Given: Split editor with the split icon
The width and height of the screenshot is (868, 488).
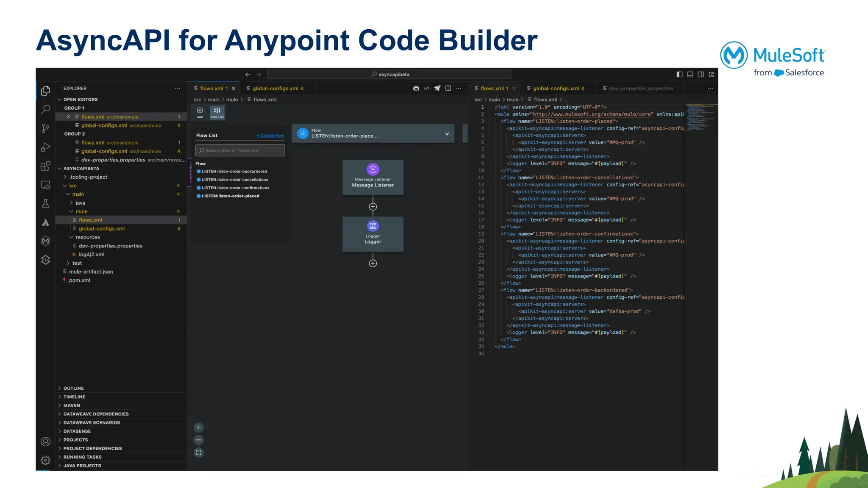Looking at the screenshot, I should coord(448,89).
